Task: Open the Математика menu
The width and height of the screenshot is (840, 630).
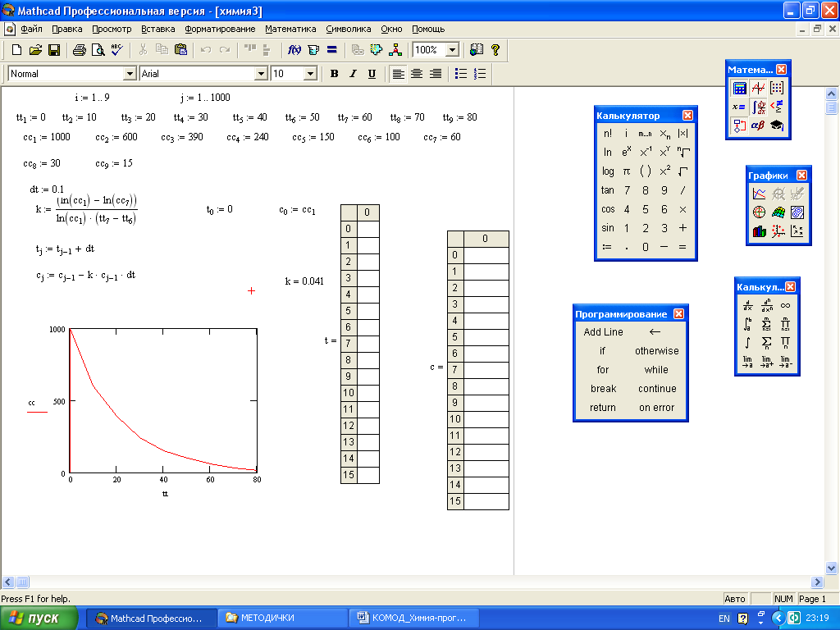Action: [290, 29]
